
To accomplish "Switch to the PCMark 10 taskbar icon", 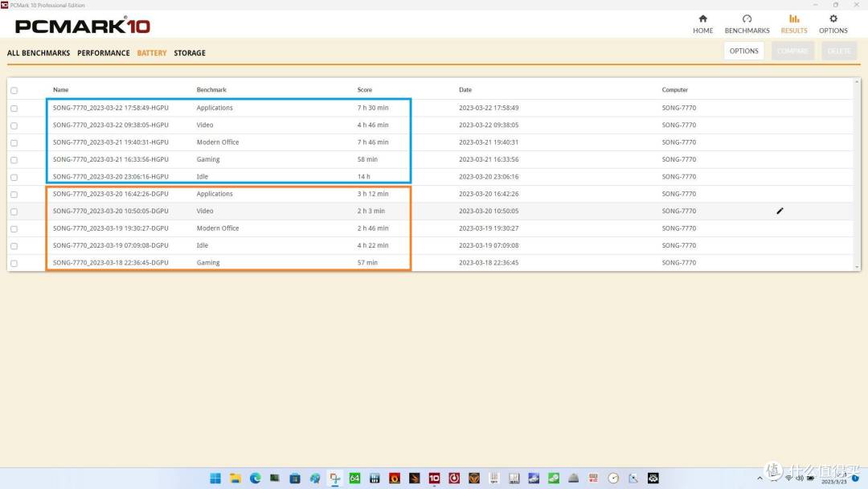I will (x=435, y=478).
